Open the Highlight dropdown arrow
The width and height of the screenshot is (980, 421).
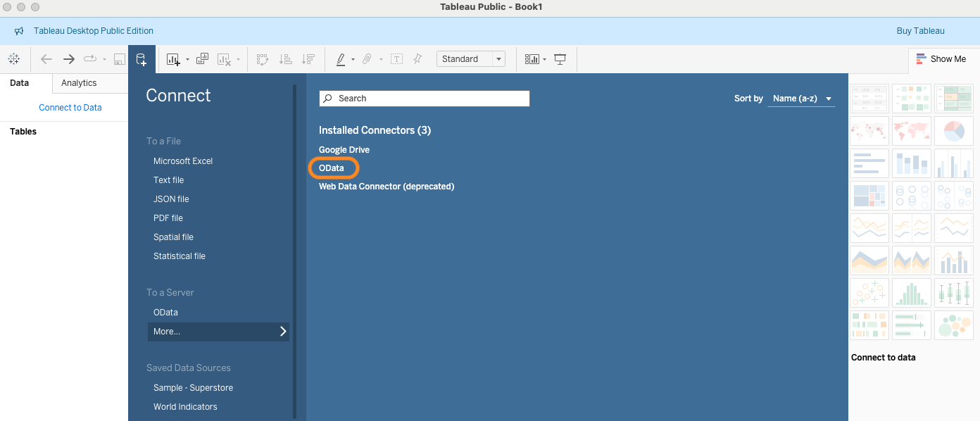click(x=353, y=59)
